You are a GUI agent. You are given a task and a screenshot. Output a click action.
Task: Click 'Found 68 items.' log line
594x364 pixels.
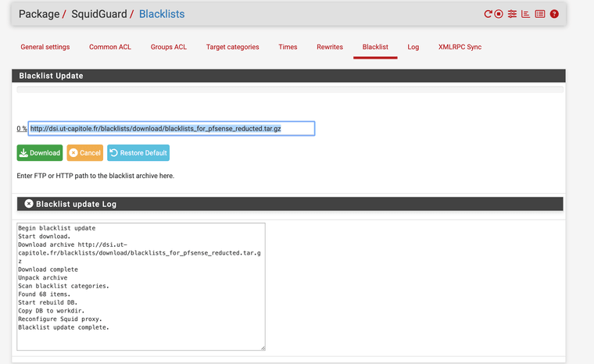point(45,294)
